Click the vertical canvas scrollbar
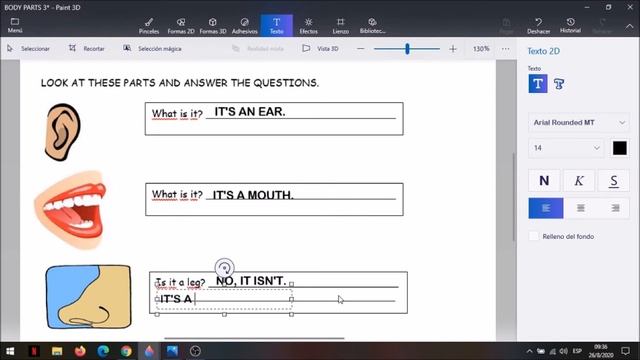This screenshot has height=360, width=640. pyautogui.click(x=514, y=197)
